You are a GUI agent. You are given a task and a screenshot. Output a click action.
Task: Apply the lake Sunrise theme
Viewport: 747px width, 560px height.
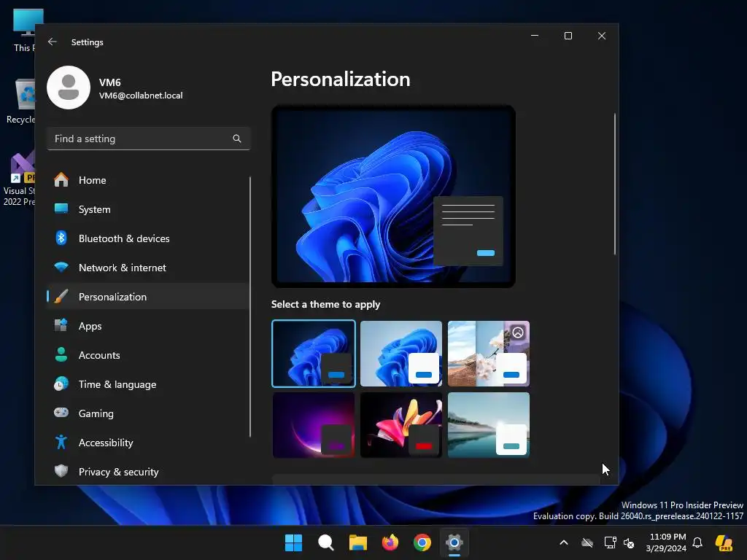(x=489, y=425)
